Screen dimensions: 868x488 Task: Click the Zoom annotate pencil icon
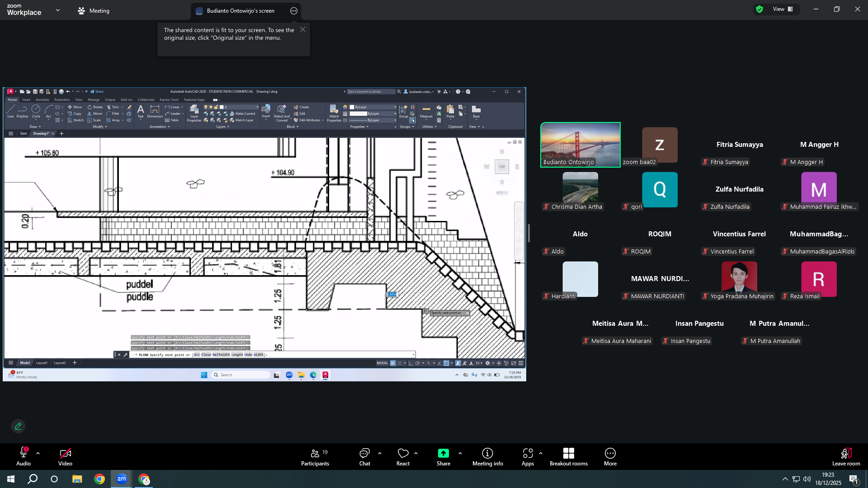coord(18,426)
